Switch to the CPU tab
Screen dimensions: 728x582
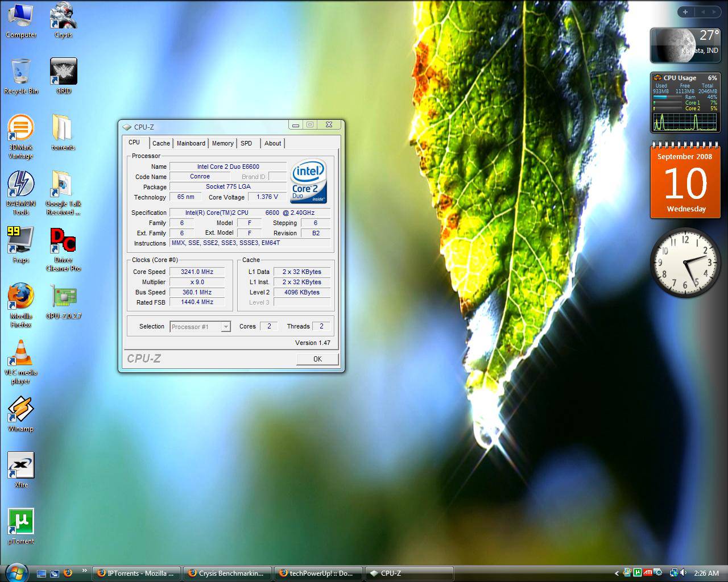(x=135, y=143)
